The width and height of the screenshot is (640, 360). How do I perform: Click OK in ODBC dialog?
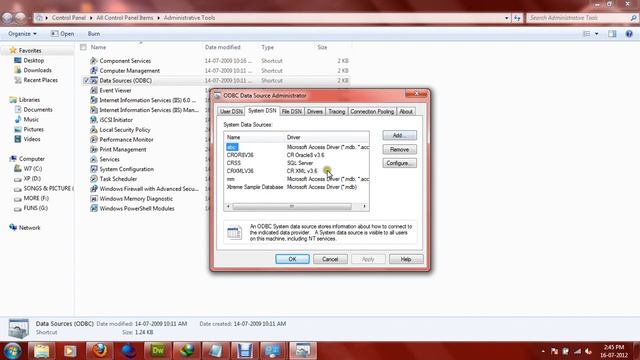coord(292,259)
